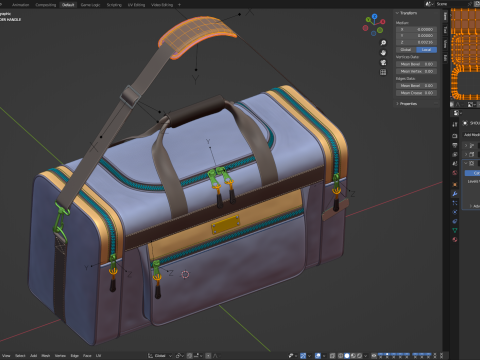Open the Render properties tab icon
This screenshot has width=480, height=360.
coord(455,136)
